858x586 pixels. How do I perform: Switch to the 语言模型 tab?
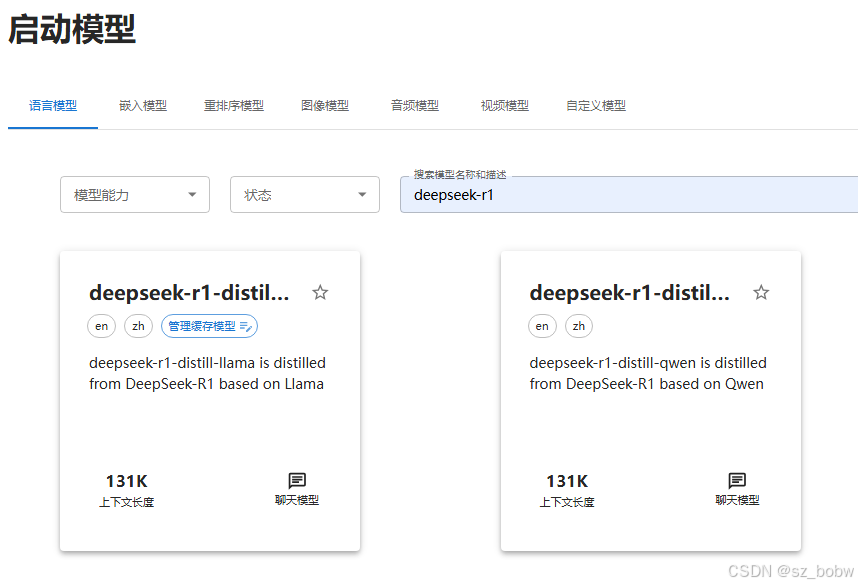point(53,106)
